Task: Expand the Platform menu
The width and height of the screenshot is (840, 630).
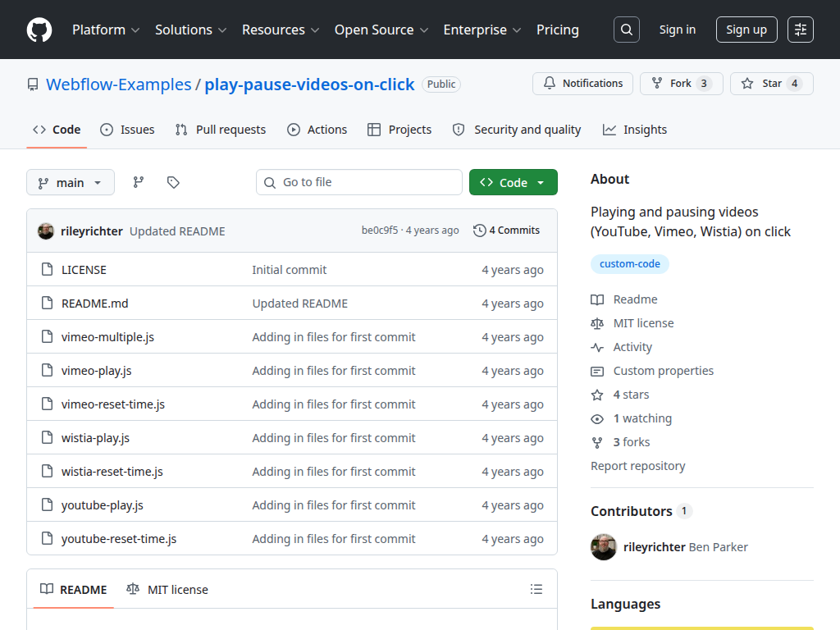Action: tap(106, 30)
